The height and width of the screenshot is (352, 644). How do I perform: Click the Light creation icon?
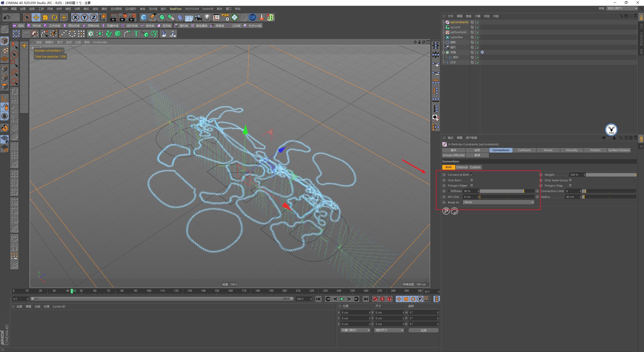[x=207, y=17]
